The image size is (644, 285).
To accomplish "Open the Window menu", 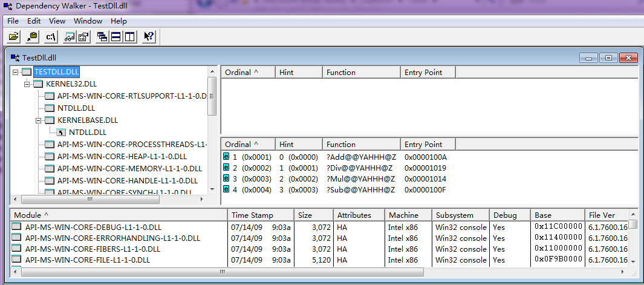I will [88, 21].
